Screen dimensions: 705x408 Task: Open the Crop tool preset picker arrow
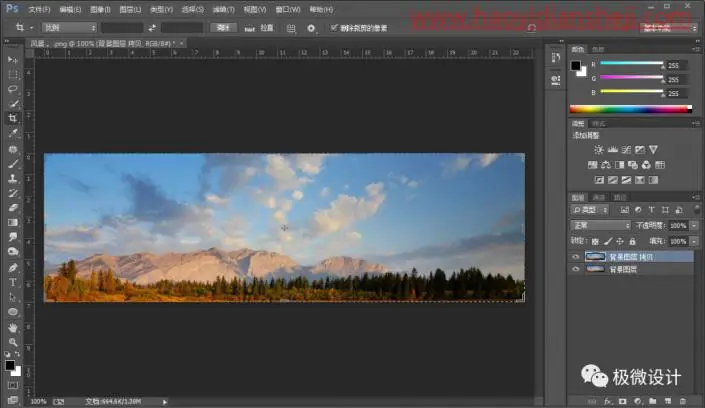pyautogui.click(x=31, y=28)
